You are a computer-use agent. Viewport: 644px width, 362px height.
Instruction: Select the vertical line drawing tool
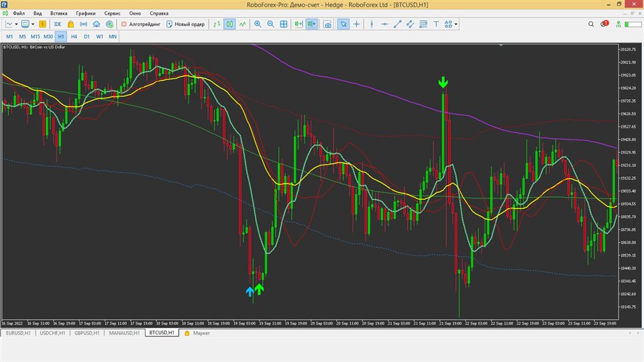(x=372, y=24)
